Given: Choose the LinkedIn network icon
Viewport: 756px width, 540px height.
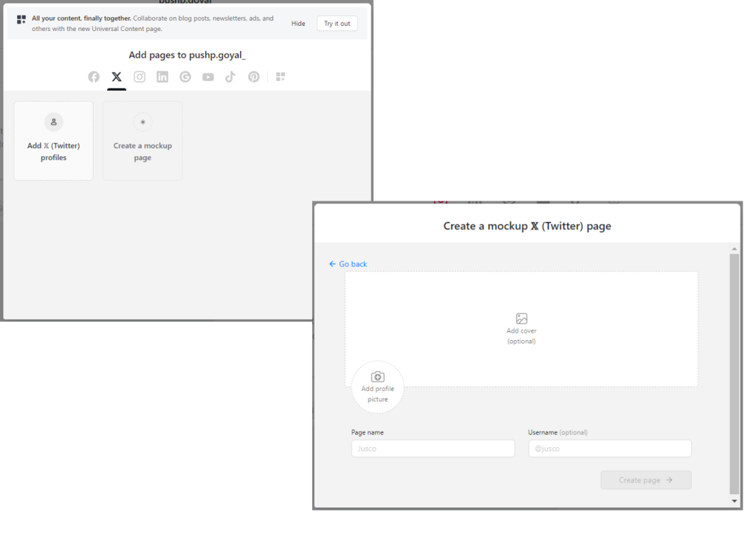Looking at the screenshot, I should point(162,77).
